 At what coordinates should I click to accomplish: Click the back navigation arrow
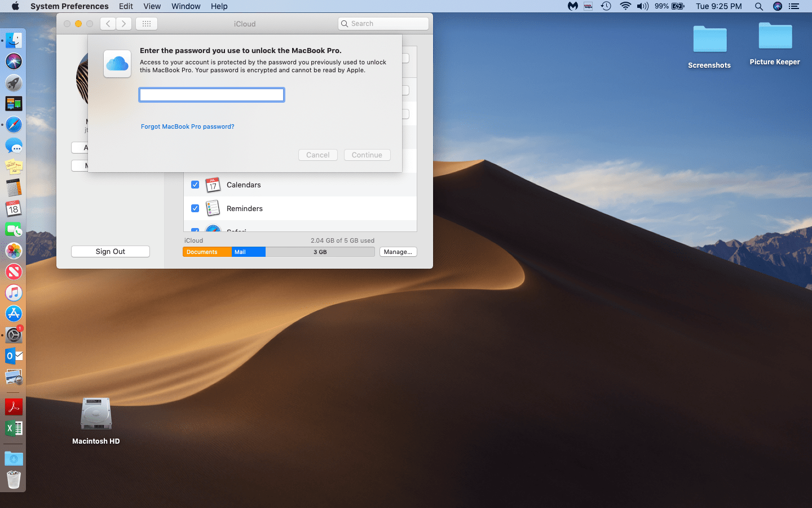107,23
